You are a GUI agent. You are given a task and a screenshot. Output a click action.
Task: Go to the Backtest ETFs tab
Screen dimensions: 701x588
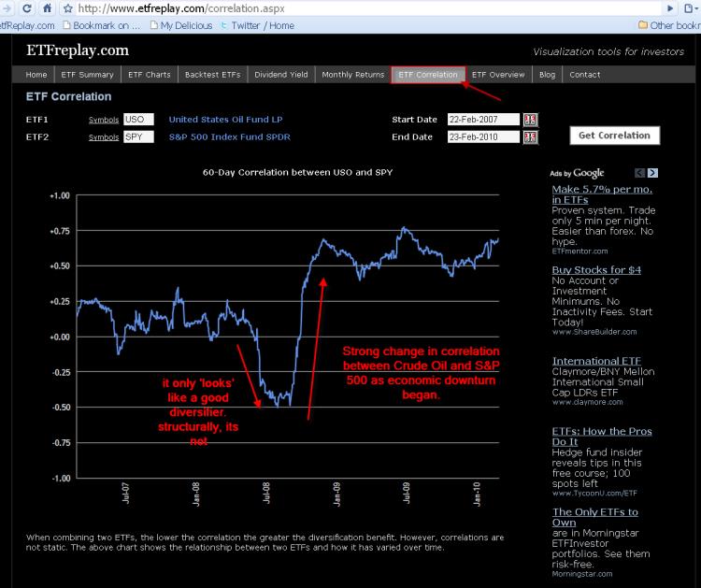213,75
